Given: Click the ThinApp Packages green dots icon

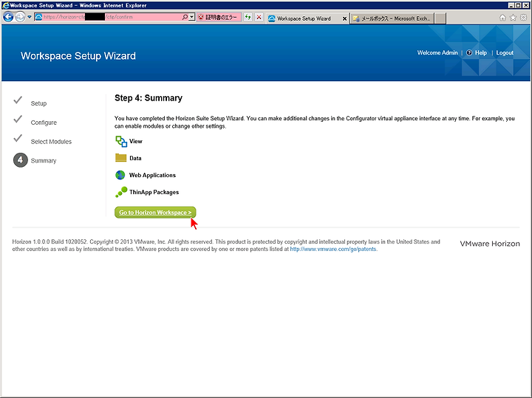Looking at the screenshot, I should tap(121, 192).
